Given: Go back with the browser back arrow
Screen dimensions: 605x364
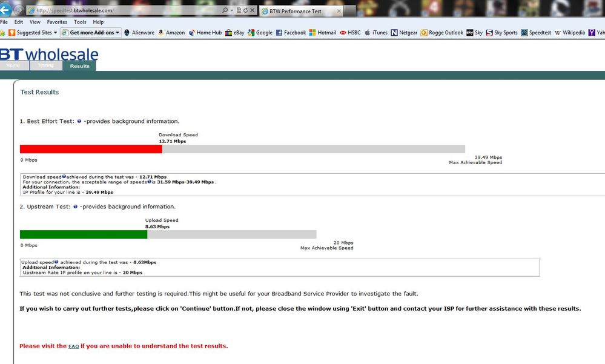Looking at the screenshot, I should [5, 9].
